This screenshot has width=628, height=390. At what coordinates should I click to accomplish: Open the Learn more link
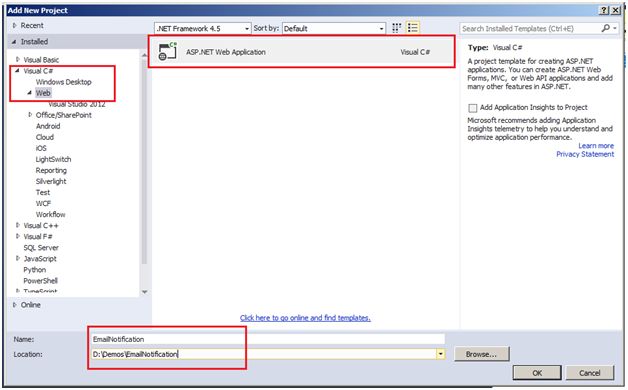click(596, 146)
